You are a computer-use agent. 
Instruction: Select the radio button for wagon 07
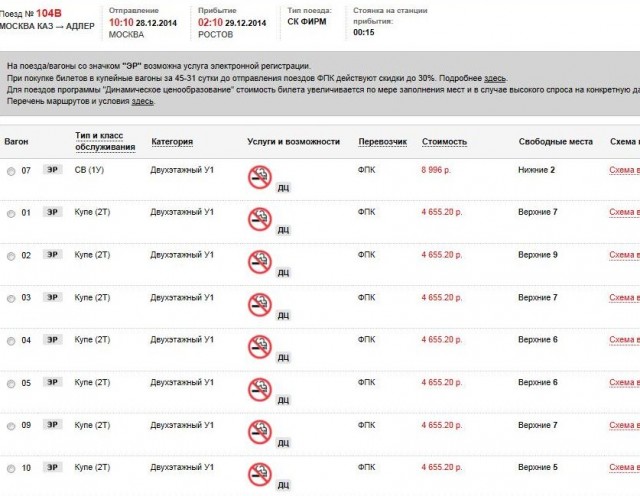pyautogui.click(x=11, y=171)
